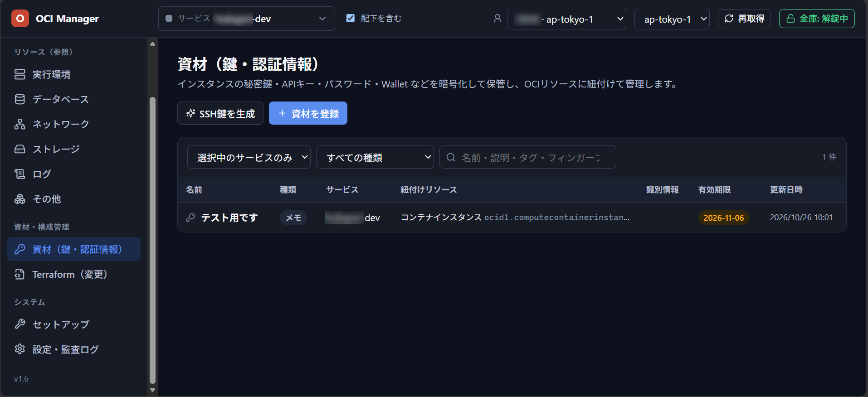The width and height of the screenshot is (868, 397).
Task: Open the profile ap-tokyo-1 dropdown with blurred prefix
Action: tap(566, 19)
